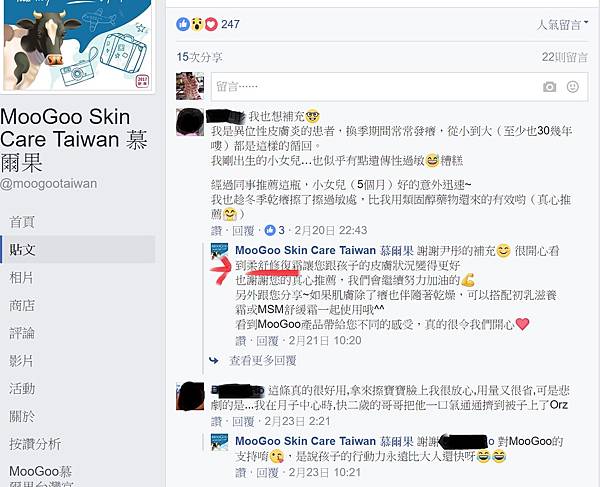Open 評論 in the left menu
Viewport: 600px width, 487px height.
[x=22, y=333]
